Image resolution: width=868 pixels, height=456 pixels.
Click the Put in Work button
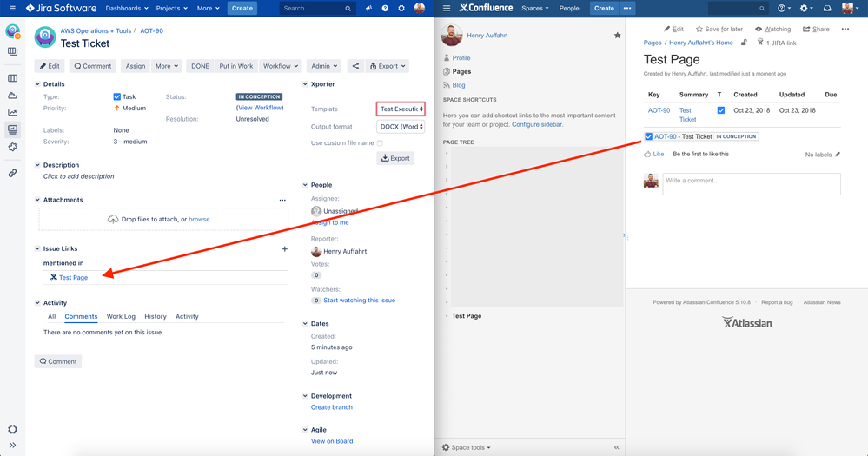[235, 66]
